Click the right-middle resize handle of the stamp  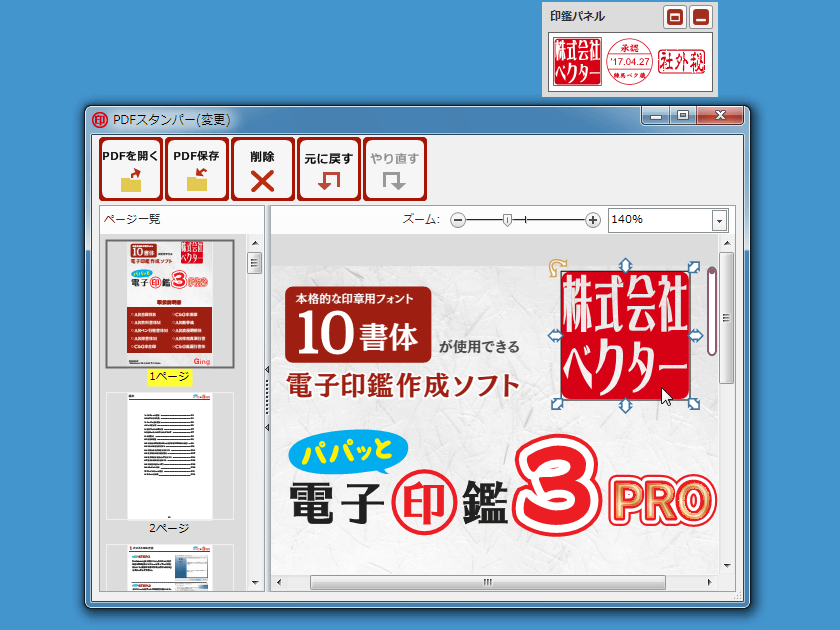(695, 336)
